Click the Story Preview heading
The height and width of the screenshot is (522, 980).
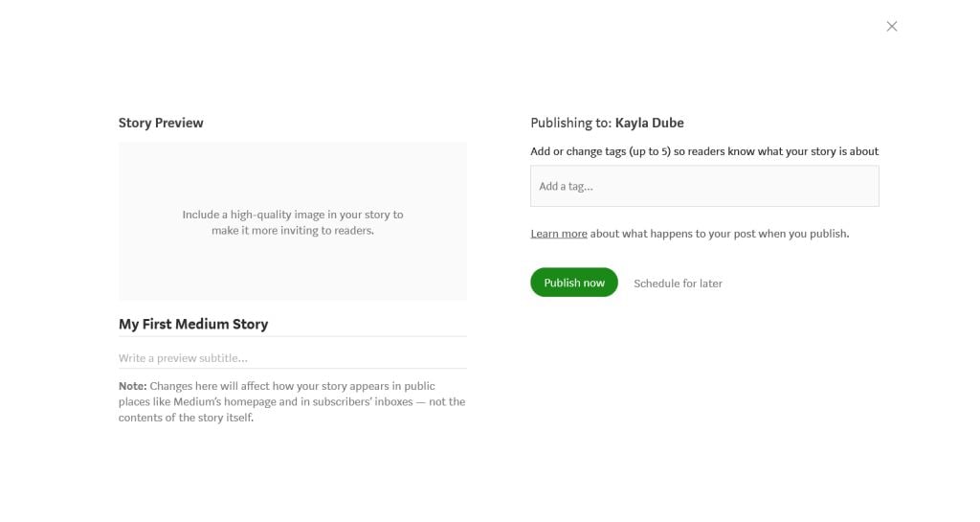pos(161,123)
